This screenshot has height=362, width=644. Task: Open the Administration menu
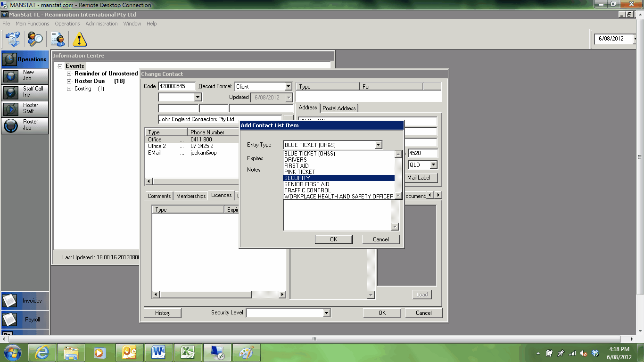click(101, 24)
